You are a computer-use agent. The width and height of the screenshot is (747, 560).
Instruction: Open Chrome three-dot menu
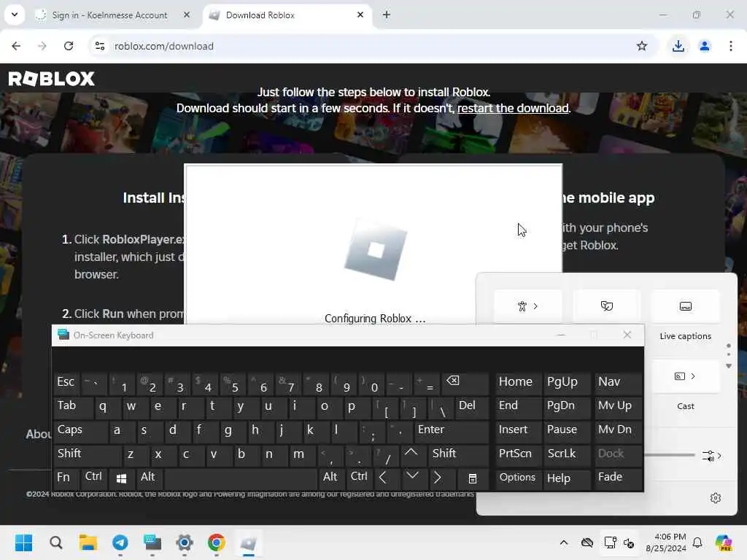point(731,46)
